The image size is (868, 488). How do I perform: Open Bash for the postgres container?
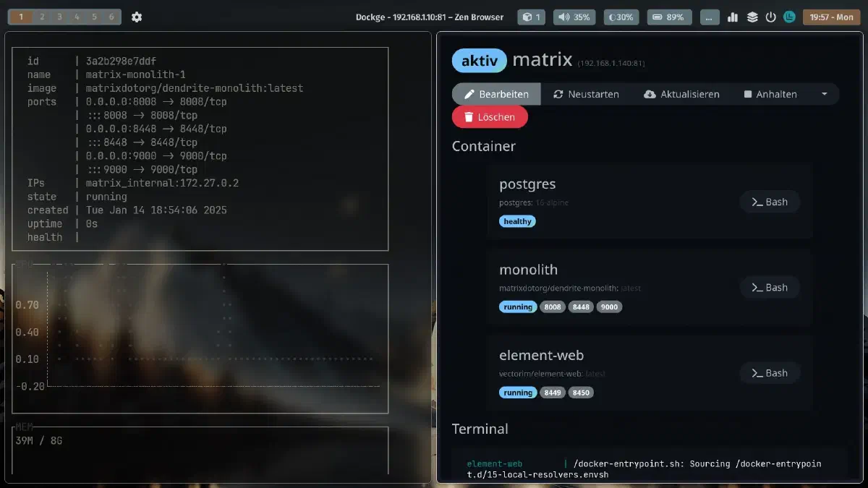(x=770, y=202)
